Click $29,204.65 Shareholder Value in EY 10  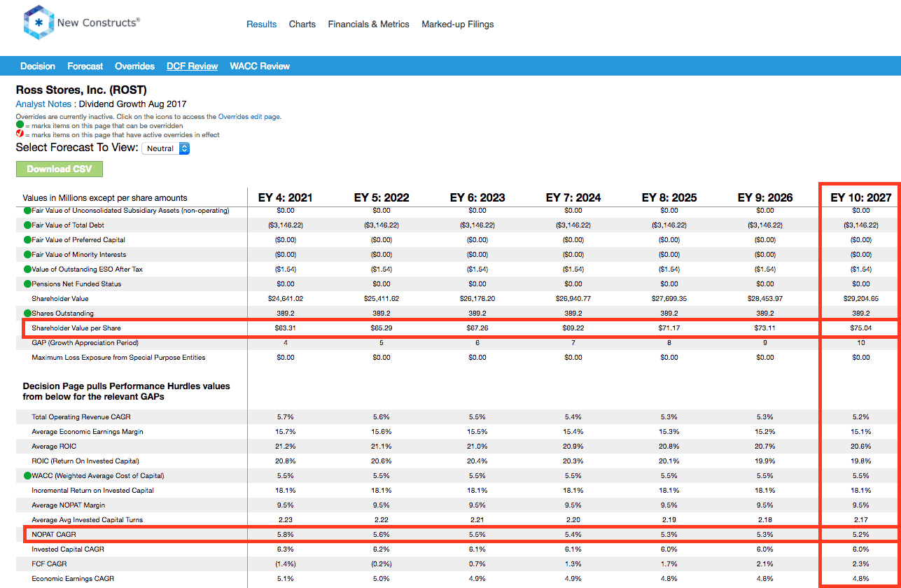point(861,299)
